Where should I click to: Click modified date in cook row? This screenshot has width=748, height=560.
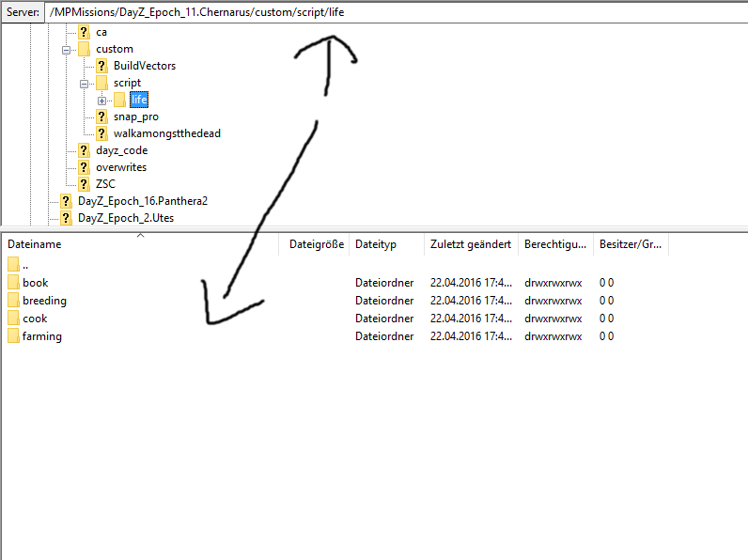coord(471,319)
